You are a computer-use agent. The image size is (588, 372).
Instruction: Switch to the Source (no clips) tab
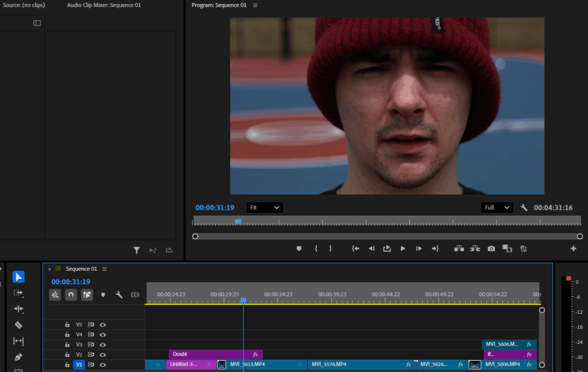(x=24, y=5)
